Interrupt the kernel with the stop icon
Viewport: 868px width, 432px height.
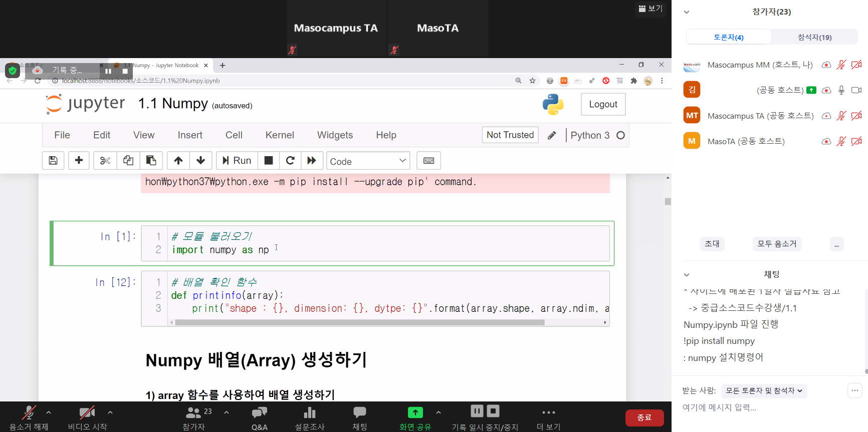click(x=269, y=161)
